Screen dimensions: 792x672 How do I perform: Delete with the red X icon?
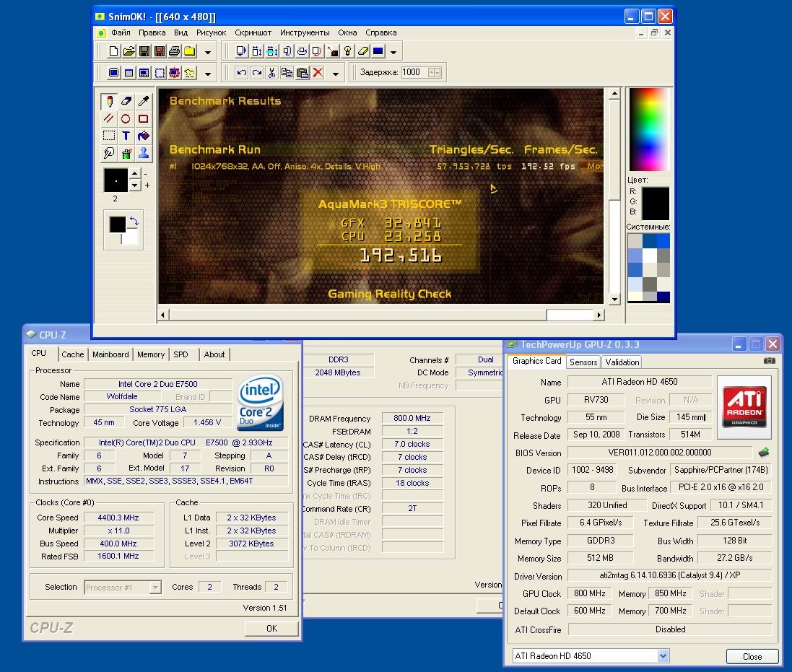pyautogui.click(x=317, y=73)
